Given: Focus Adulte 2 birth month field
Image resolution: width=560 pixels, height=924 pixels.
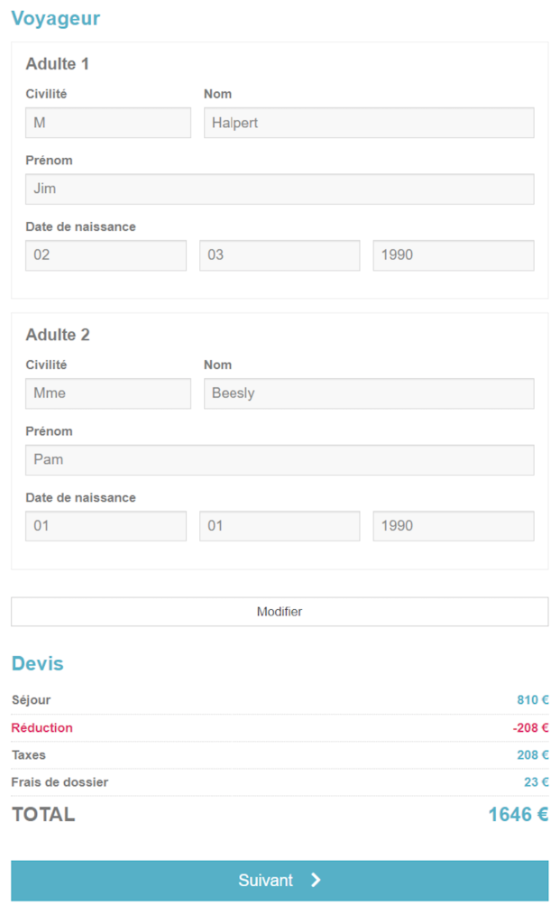Looking at the screenshot, I should [280, 526].
